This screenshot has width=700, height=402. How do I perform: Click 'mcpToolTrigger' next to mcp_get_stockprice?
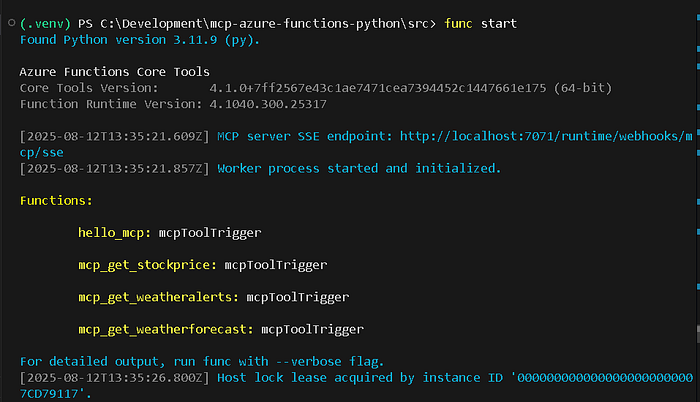275,265
